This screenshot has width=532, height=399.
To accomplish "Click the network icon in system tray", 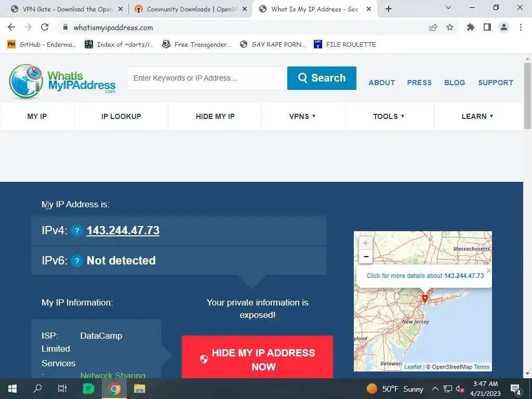I will click(447, 389).
